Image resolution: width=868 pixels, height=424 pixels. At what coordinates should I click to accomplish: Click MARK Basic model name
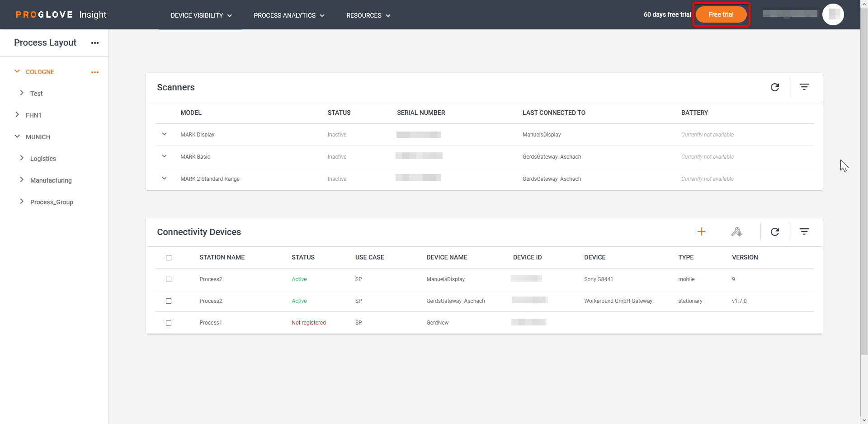(195, 157)
